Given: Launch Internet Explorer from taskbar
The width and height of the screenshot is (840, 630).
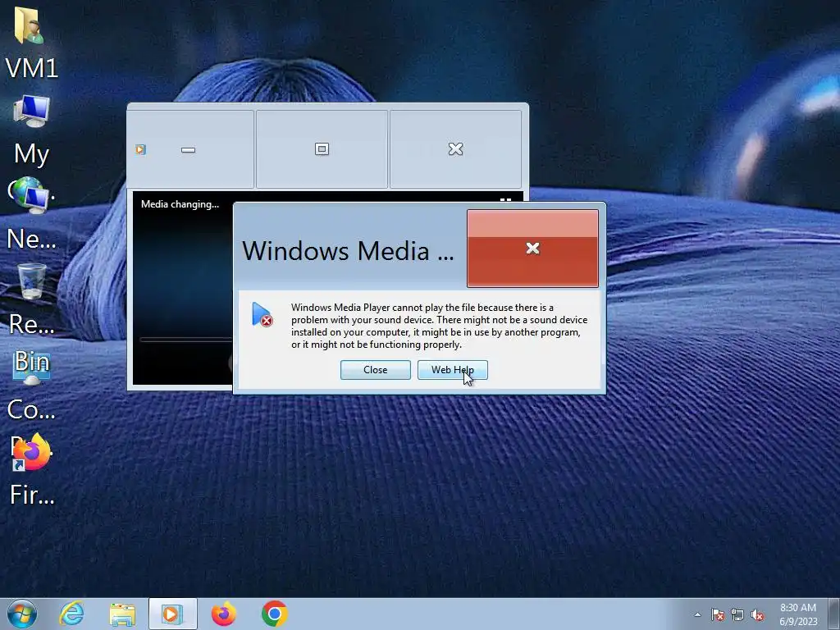Looking at the screenshot, I should [x=72, y=614].
